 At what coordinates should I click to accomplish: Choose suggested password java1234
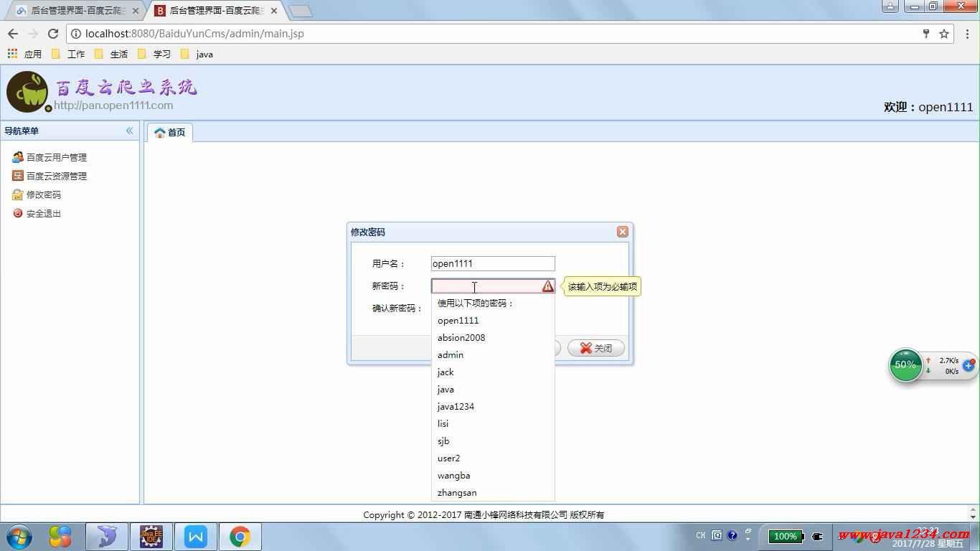click(493, 407)
